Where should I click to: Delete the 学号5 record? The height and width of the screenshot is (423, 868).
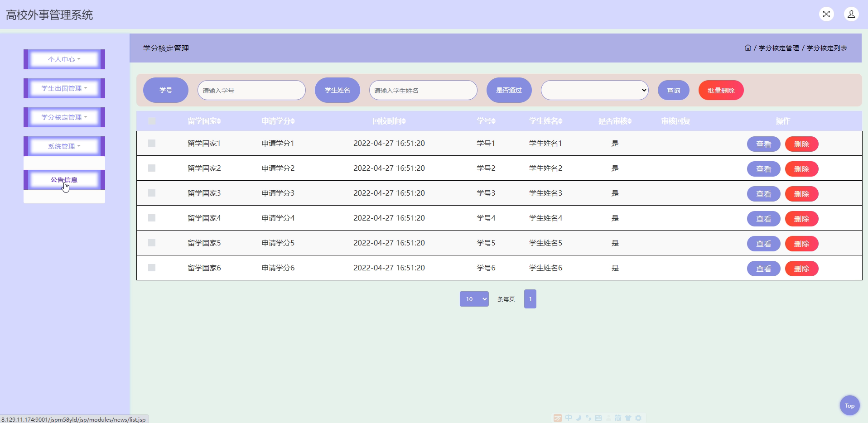[801, 244]
